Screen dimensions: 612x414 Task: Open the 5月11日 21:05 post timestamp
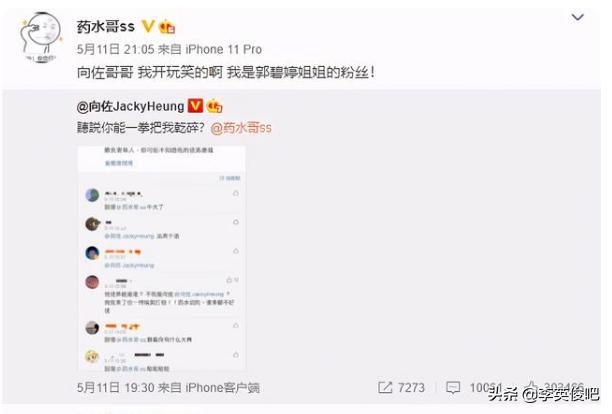116,49
